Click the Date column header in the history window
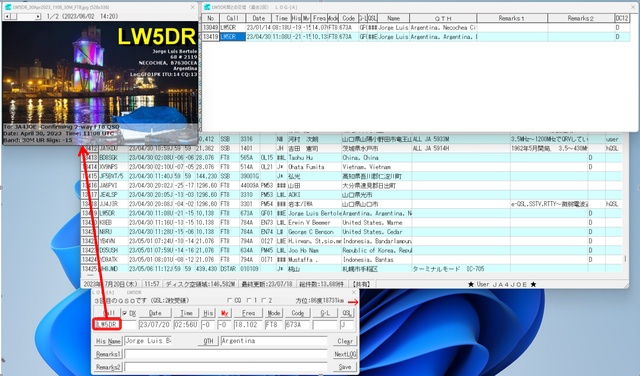Screen dimensions: 640x376 (x=259, y=18)
